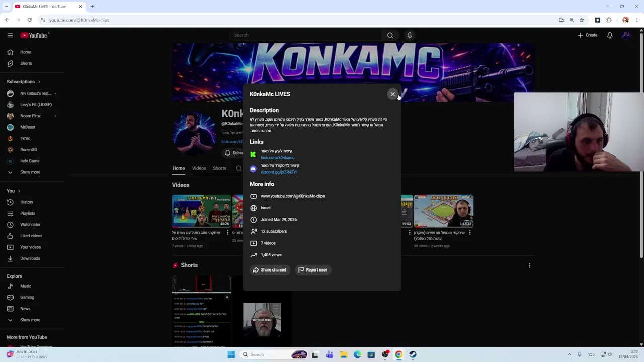The height and width of the screenshot is (362, 644).
Task: Open the tab search dropdown
Action: 6,7
